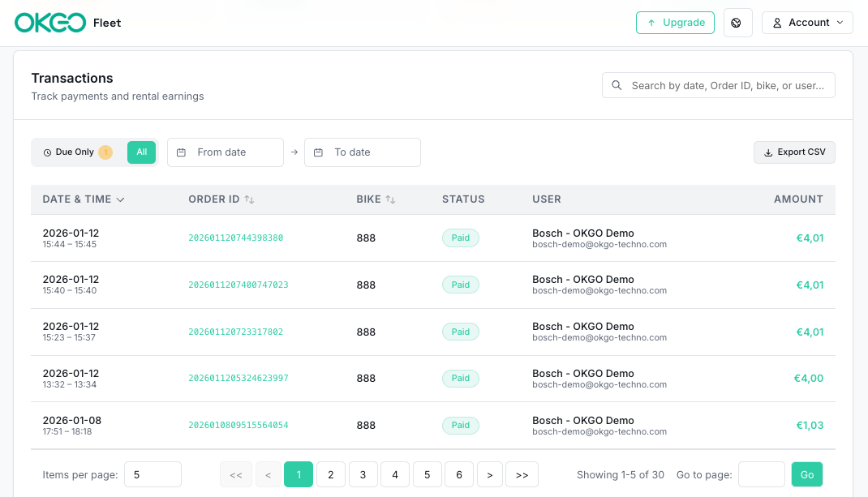Click the search magnifier icon
The height and width of the screenshot is (497, 868).
617,85
